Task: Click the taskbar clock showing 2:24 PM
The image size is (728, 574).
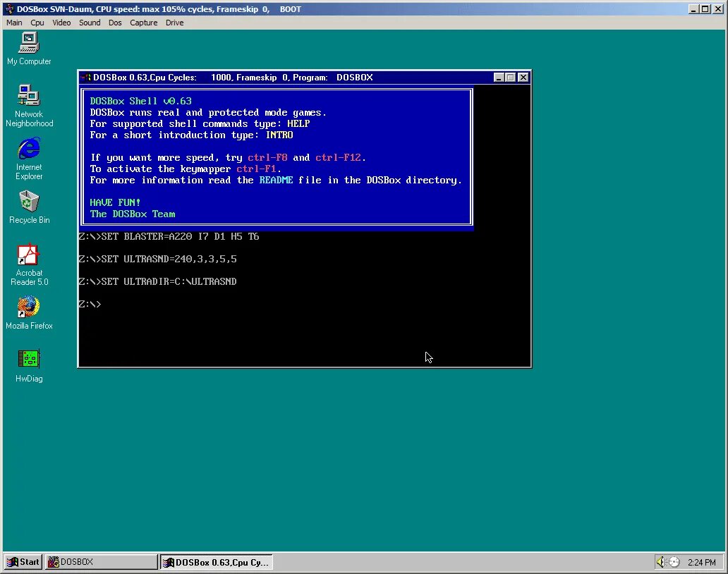Action: (x=701, y=563)
